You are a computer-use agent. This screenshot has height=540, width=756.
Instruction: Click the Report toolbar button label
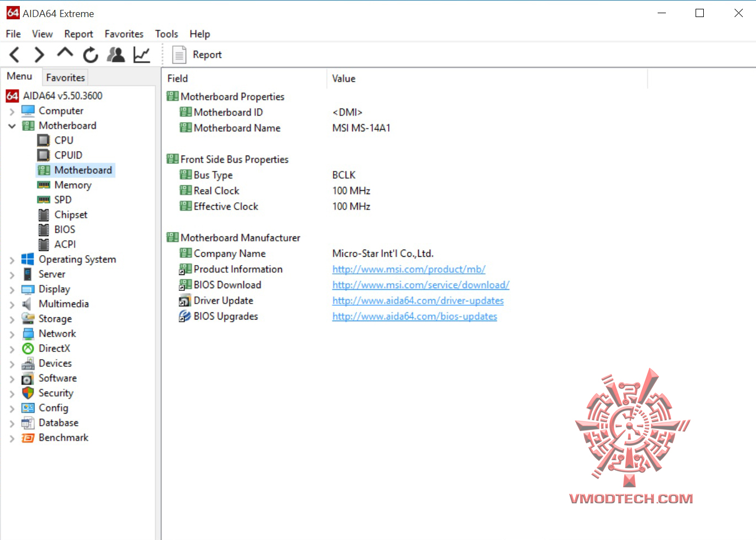click(x=207, y=55)
